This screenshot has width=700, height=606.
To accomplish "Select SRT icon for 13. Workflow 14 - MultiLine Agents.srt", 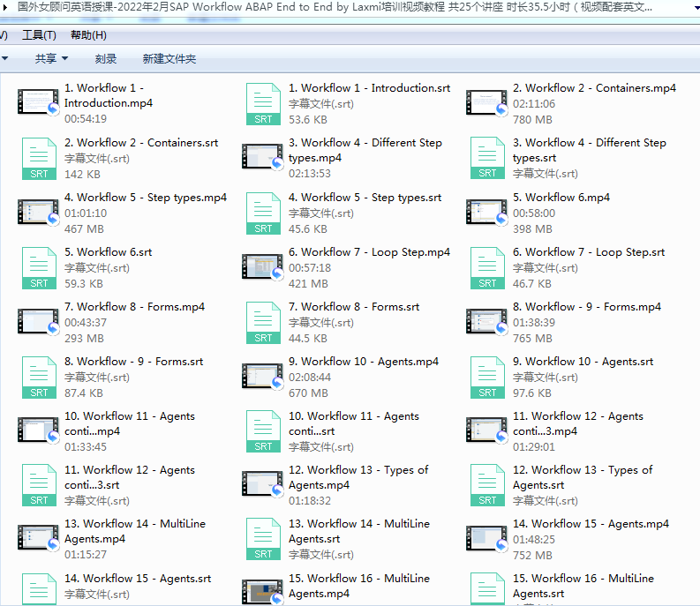I will click(263, 539).
